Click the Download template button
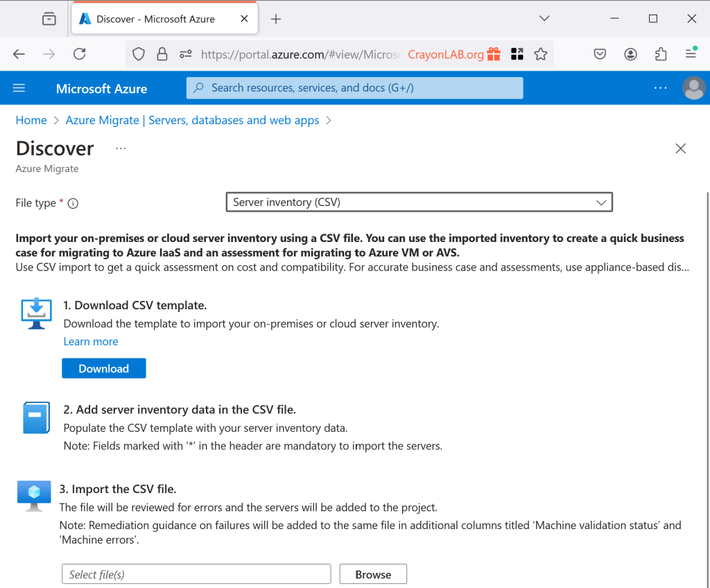710x588 pixels. pos(103,368)
